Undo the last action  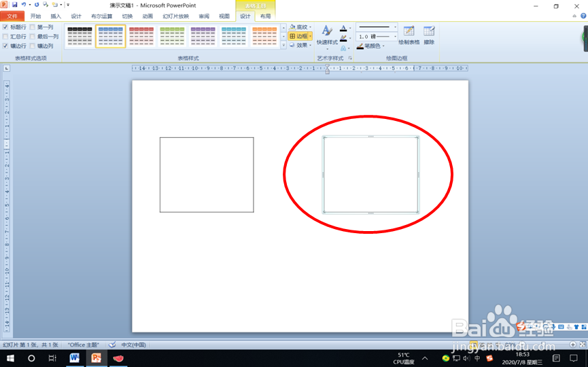[23, 5]
